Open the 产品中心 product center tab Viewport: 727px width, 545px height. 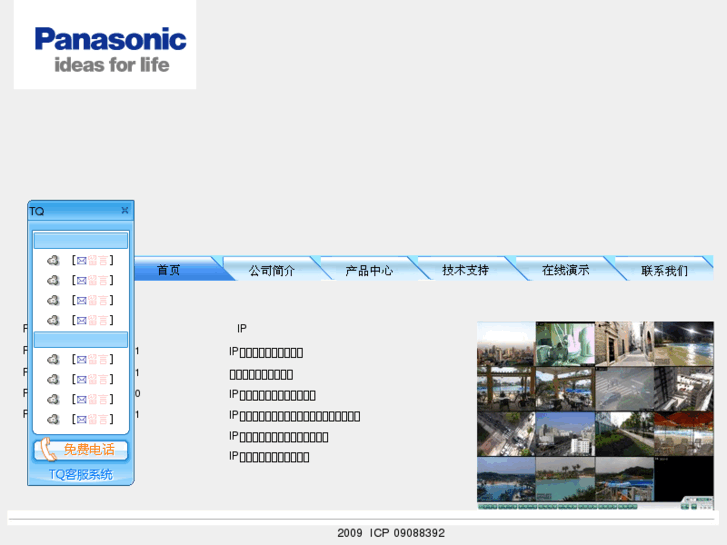click(x=369, y=270)
